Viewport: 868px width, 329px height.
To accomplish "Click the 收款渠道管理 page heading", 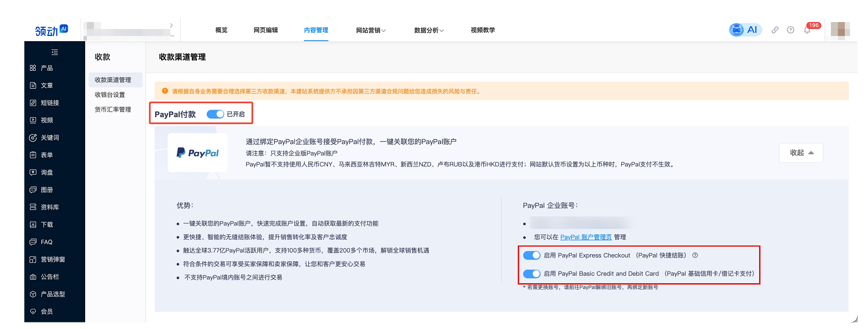I will 183,57.
